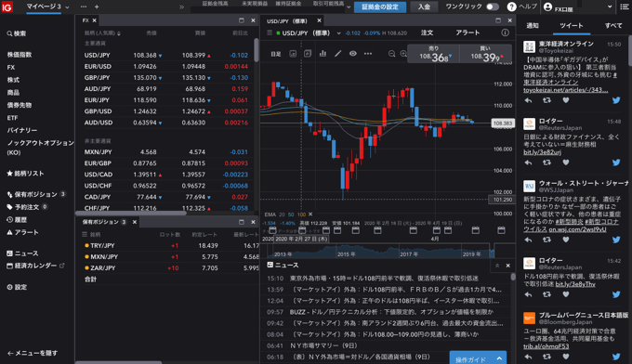This screenshot has height=364, width=632.
Task: Click Twitter bird on ウォール・ストリート tweet
Action: pos(616,240)
